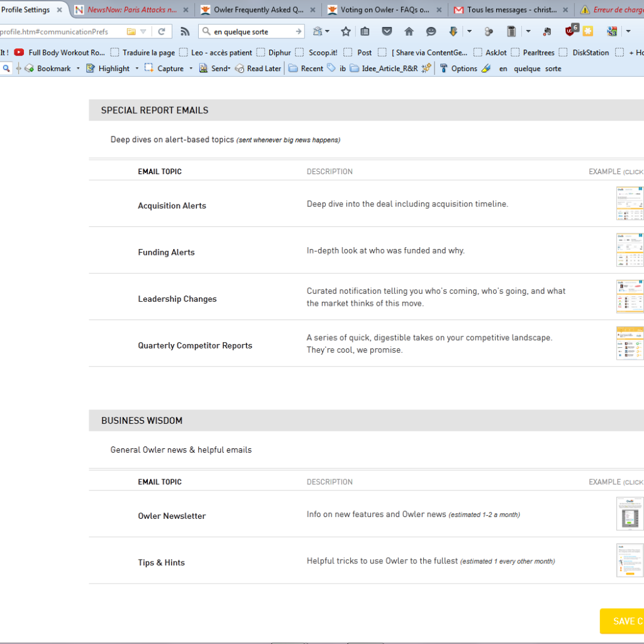The image size is (644, 644).
Task: Open the Scoop.it! bookmark
Action: 316,53
